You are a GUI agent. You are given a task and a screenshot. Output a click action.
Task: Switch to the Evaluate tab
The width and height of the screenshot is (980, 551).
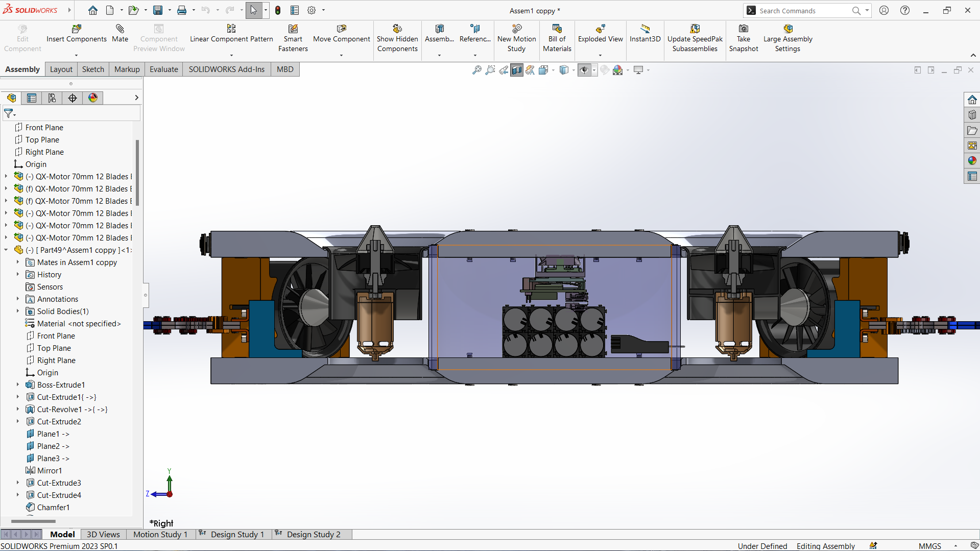[x=163, y=69]
